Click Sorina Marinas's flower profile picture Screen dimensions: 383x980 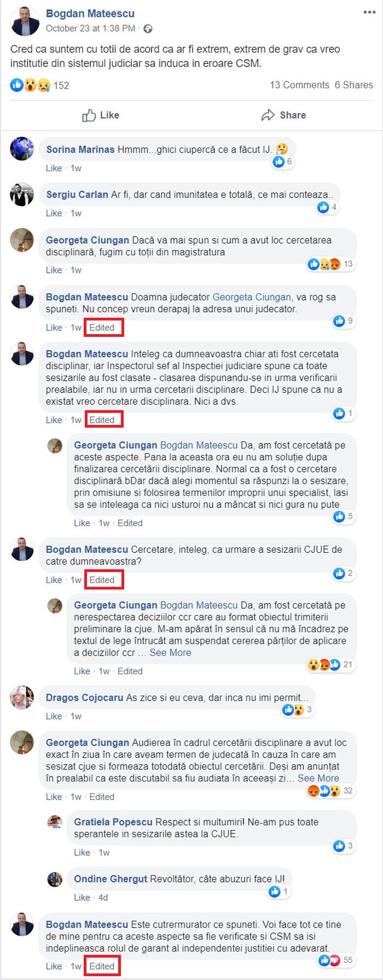(x=22, y=148)
